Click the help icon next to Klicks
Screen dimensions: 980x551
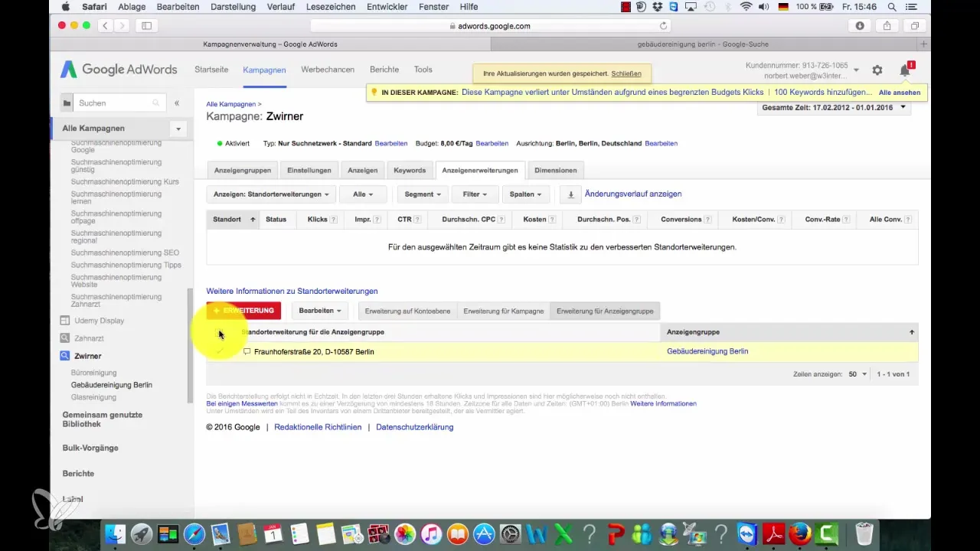(335, 220)
